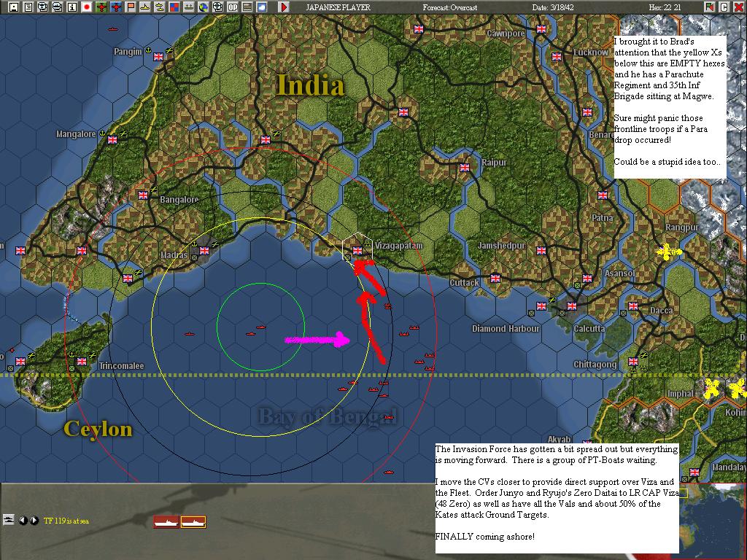This screenshot has height=560, width=747.
Task: Click the double yellow ships toolbar icon
Action: (x=160, y=7)
